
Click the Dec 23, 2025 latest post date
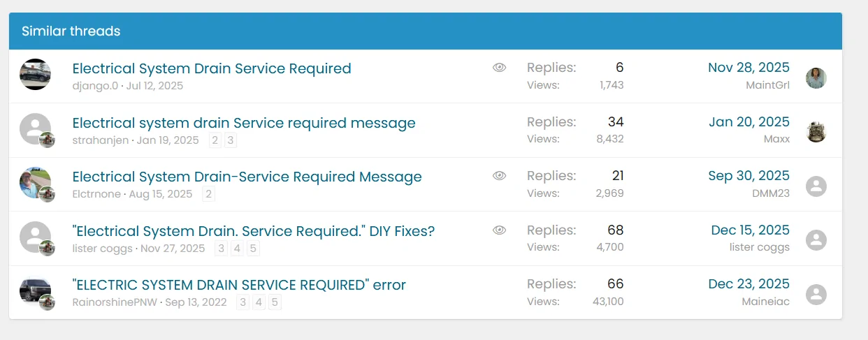(x=748, y=284)
